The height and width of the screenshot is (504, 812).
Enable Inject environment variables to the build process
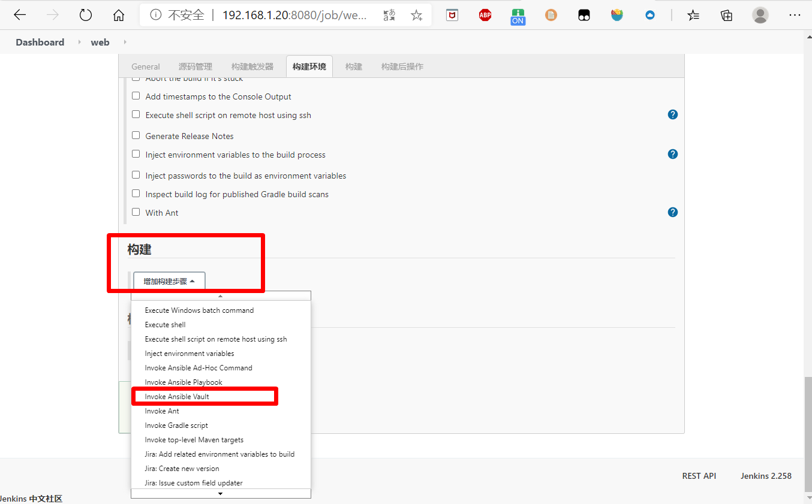coord(136,154)
